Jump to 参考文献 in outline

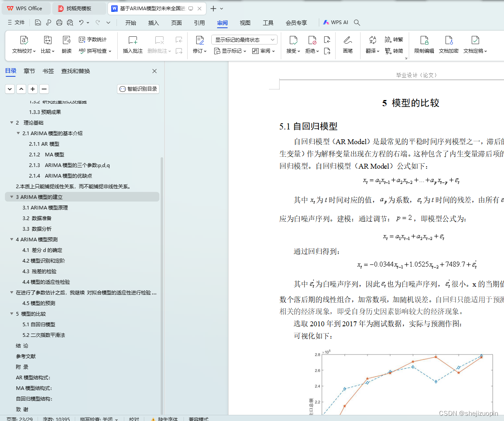pyautogui.click(x=26, y=356)
